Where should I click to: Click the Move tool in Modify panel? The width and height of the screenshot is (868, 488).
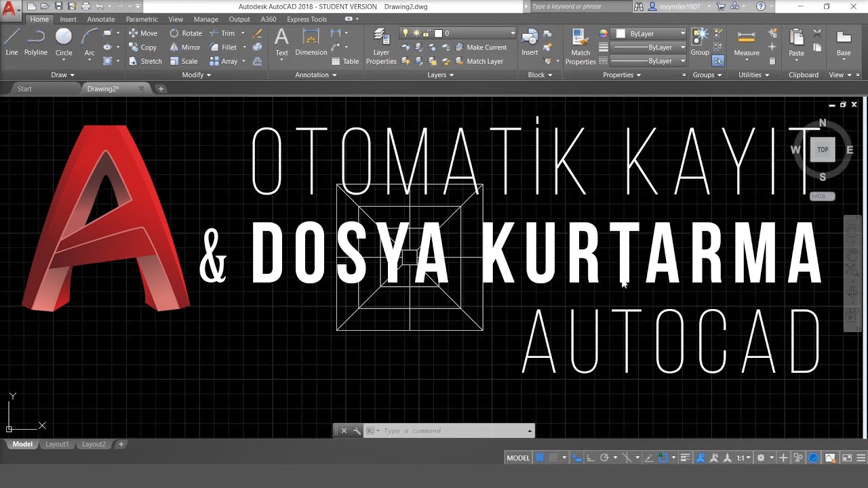pos(142,33)
